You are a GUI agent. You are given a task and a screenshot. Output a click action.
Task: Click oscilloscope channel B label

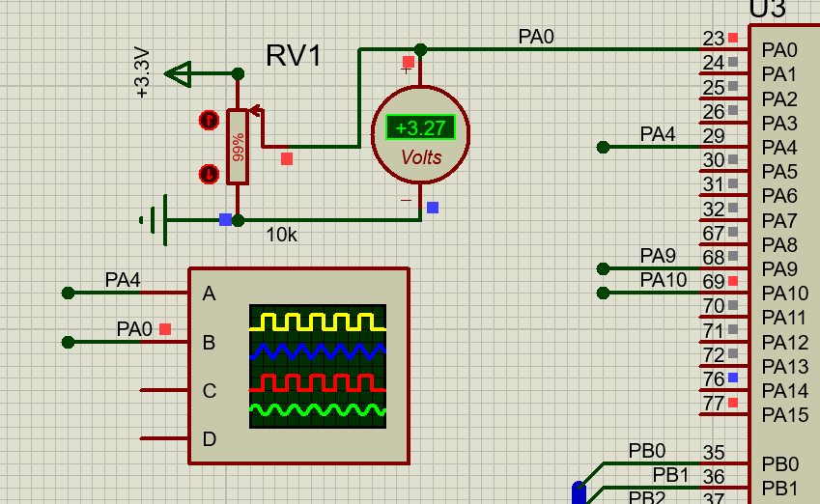point(209,343)
